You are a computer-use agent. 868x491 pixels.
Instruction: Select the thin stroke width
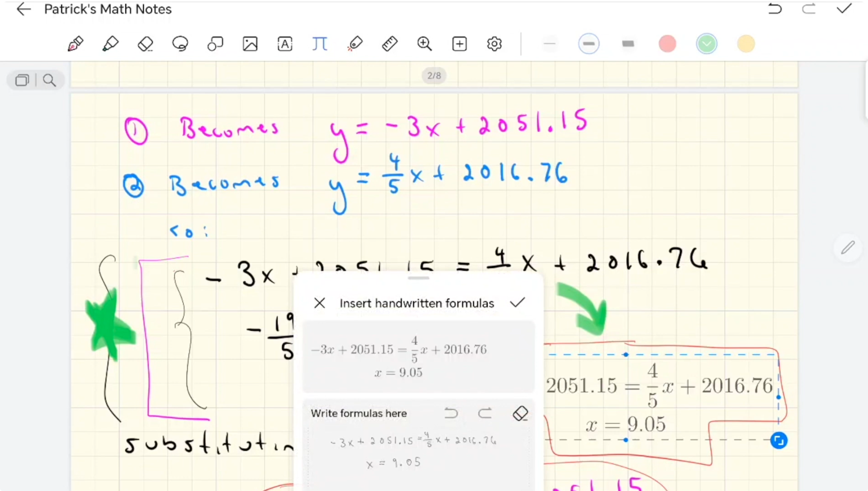coord(550,43)
